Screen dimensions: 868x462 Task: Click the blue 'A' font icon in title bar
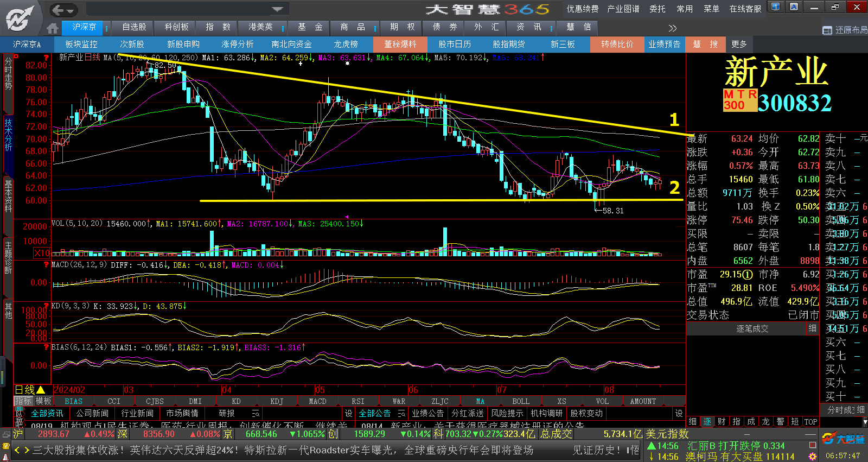click(x=794, y=7)
